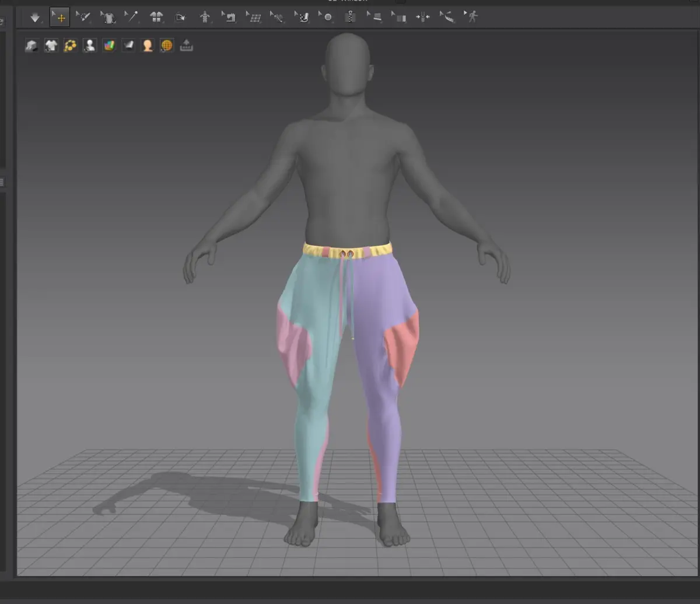700x604 pixels.
Task: Toggle the orange globe mesh icon
Action: pyautogui.click(x=167, y=46)
